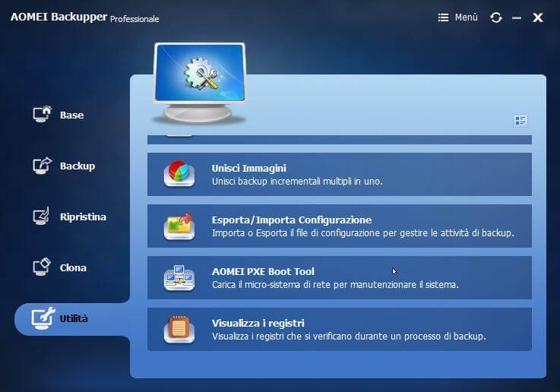Image resolution: width=560 pixels, height=392 pixels.
Task: Click the Clona monitor icon
Action: 42,267
